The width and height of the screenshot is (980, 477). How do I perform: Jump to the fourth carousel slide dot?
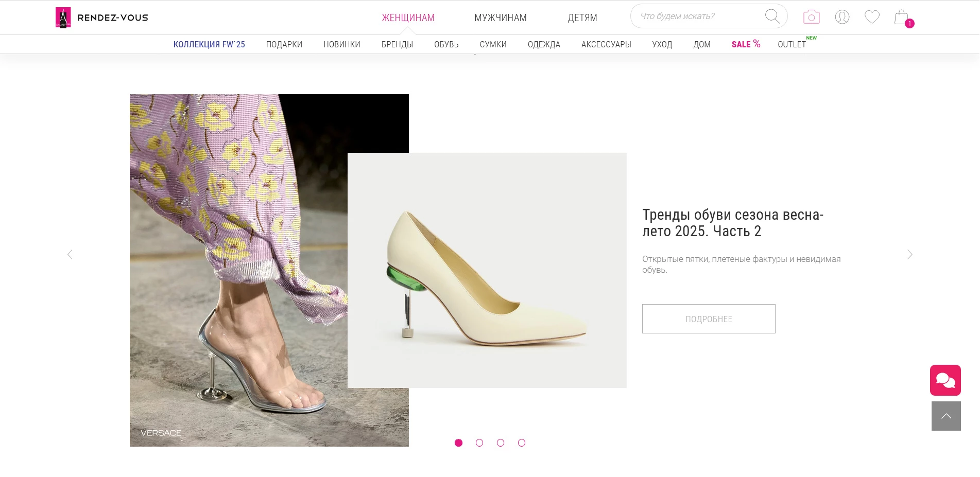point(522,443)
